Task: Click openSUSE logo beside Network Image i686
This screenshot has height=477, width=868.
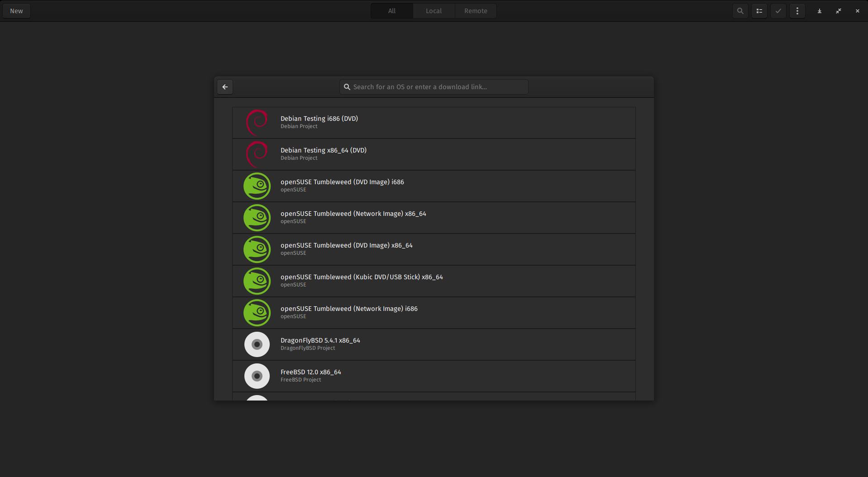Action: click(x=257, y=313)
